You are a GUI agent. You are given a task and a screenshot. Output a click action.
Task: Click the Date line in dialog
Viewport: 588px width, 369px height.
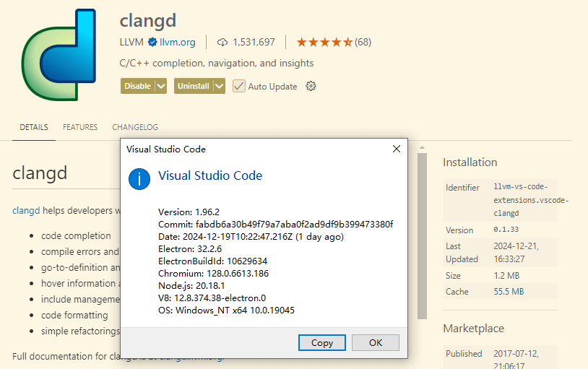click(251, 237)
